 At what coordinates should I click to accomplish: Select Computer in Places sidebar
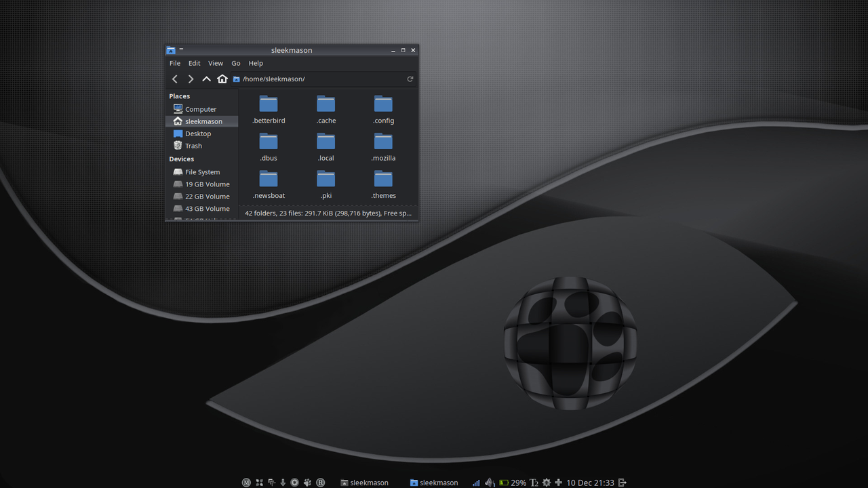201,109
